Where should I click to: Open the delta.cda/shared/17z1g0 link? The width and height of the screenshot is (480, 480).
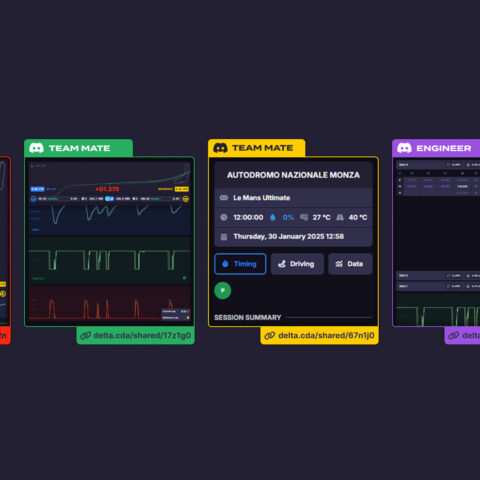coord(136,335)
